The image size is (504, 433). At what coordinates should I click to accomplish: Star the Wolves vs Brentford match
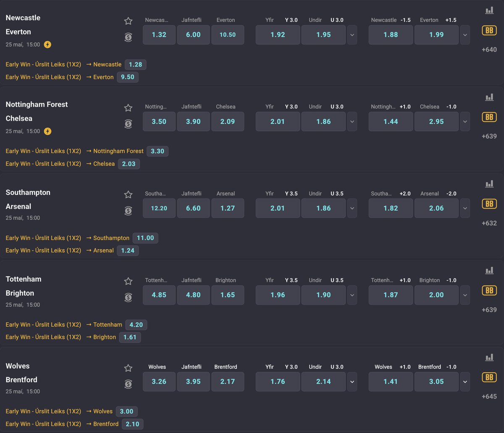[x=128, y=368]
